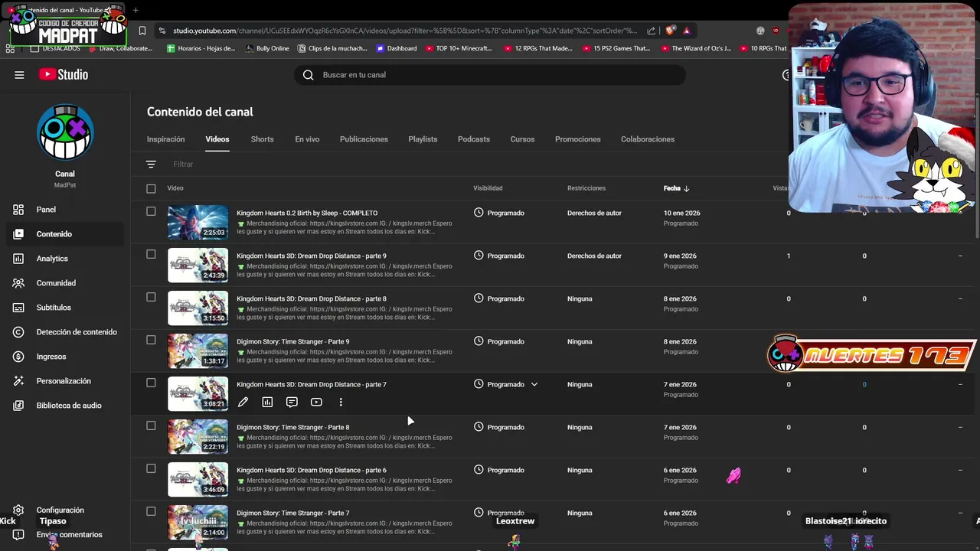Open the Kingdom Hearts 0.2 video thumbnail
This screenshot has height=551, width=980.
pos(198,223)
